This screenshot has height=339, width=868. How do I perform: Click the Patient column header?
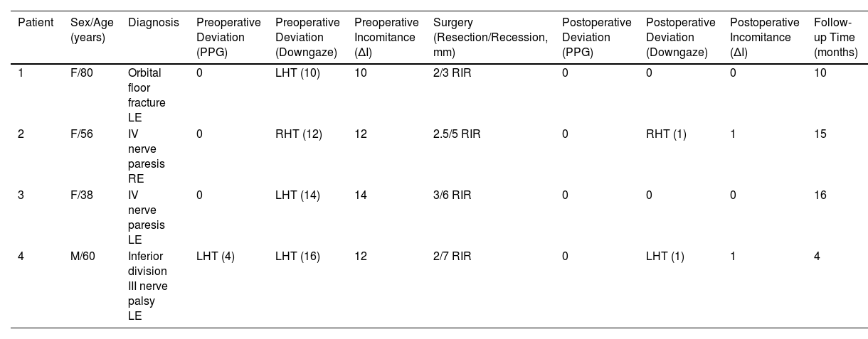(x=36, y=23)
